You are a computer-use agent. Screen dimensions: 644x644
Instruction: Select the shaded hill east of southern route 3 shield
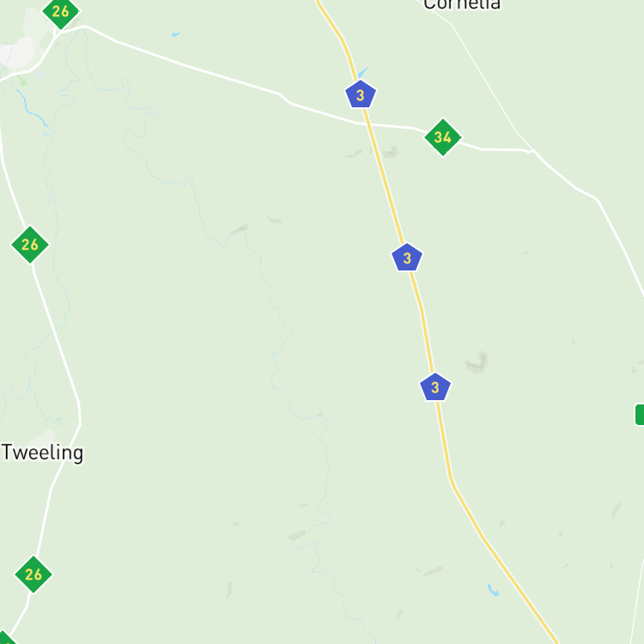[477, 362]
